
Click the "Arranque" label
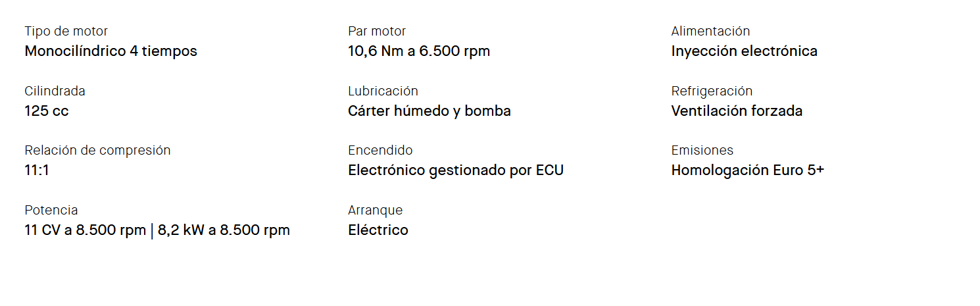tap(375, 210)
